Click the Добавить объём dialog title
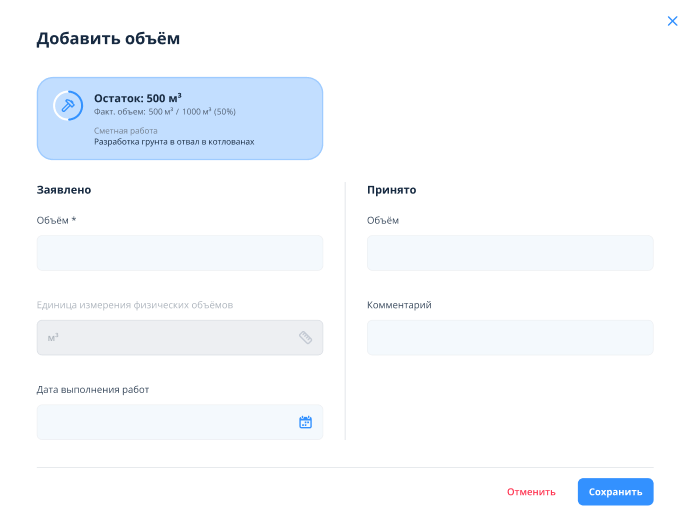This screenshot has width=691, height=528. click(x=108, y=38)
